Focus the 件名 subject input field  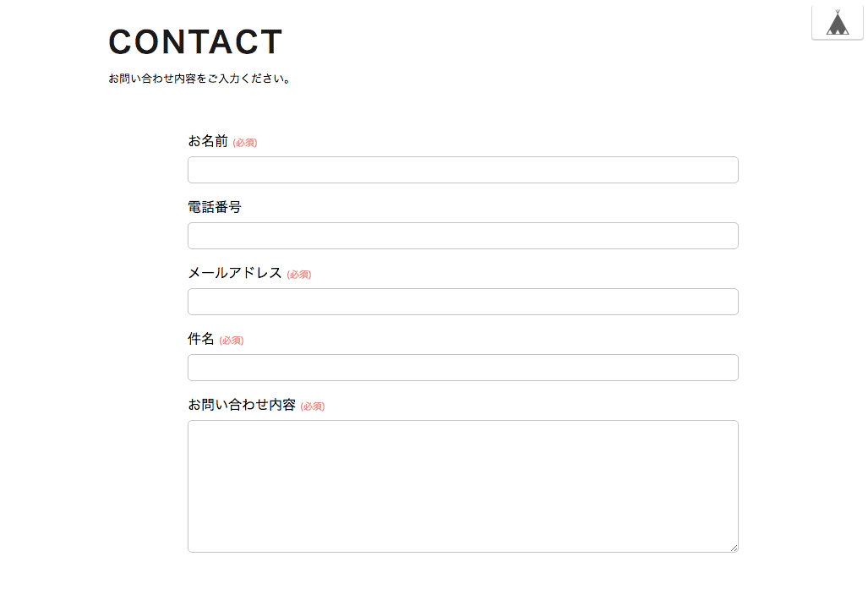tap(463, 368)
